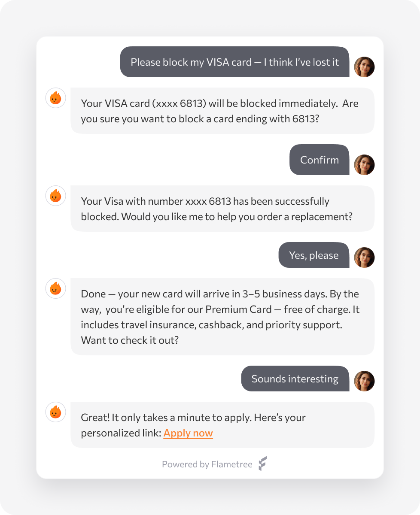Select the "Please block my VISA card" message bubble

point(234,62)
